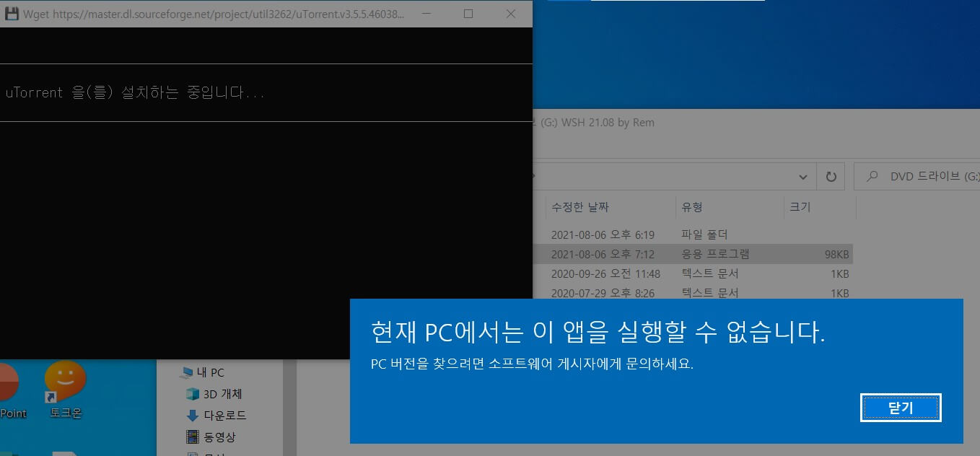Click the 닫기 button in the error dialog
This screenshot has height=456, width=980.
[x=901, y=408]
